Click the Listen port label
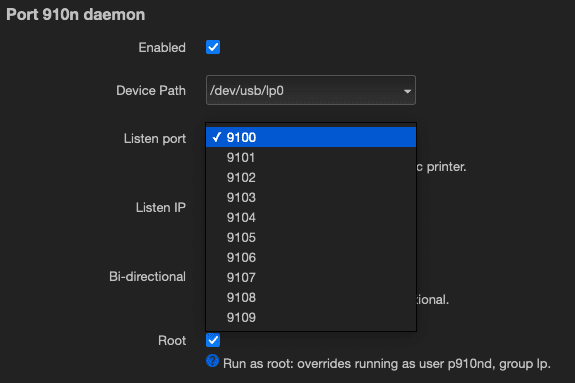Viewport: 575px width, 383px height. pyautogui.click(x=155, y=139)
